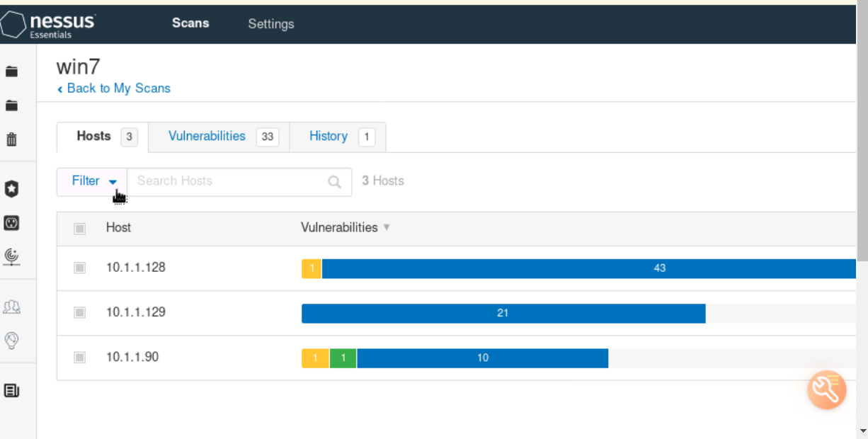The image size is (868, 439).
Task: Open the Scanners radar icon in sidebar
Action: tap(11, 256)
